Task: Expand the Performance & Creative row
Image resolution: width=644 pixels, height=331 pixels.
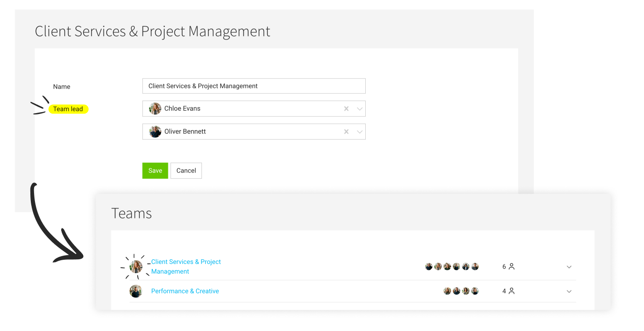Action: [569, 291]
